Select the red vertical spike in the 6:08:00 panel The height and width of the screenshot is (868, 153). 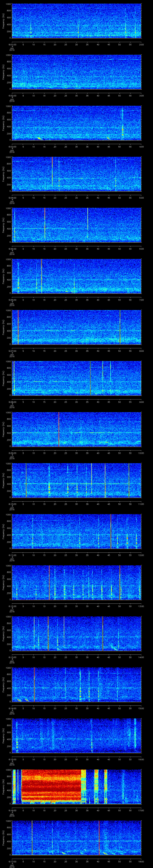(90, 378)
